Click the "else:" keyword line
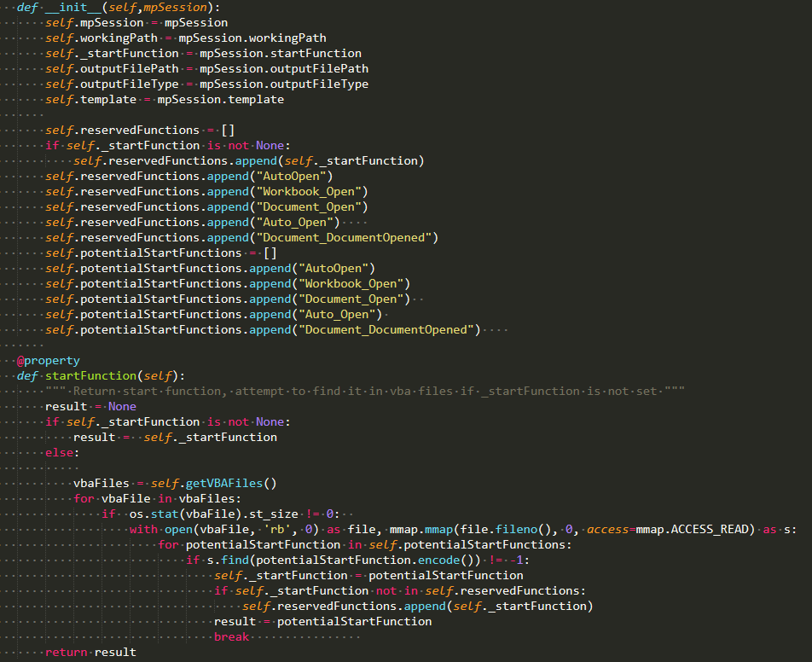This screenshot has height=662, width=812. 62,453
